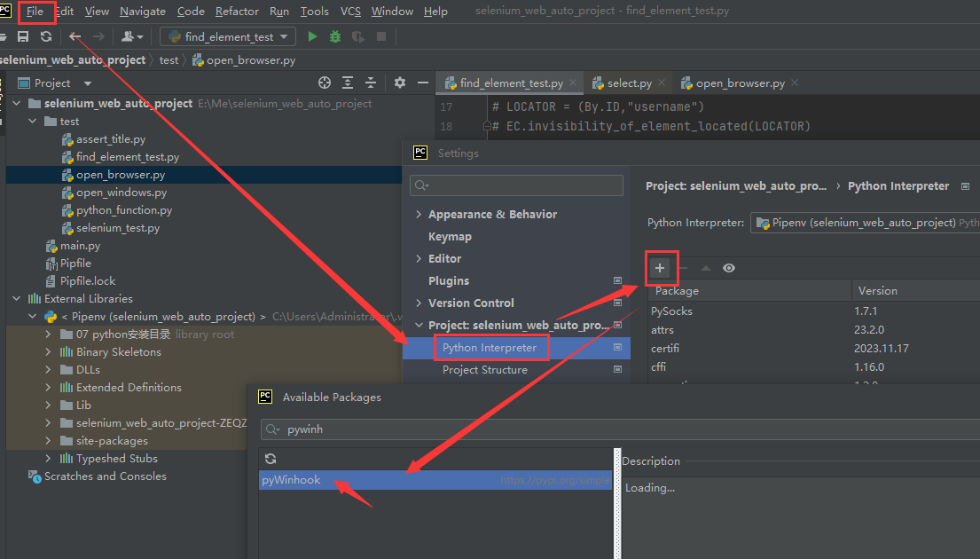
Task: Click the locate target icon in Project panel
Action: (x=325, y=83)
